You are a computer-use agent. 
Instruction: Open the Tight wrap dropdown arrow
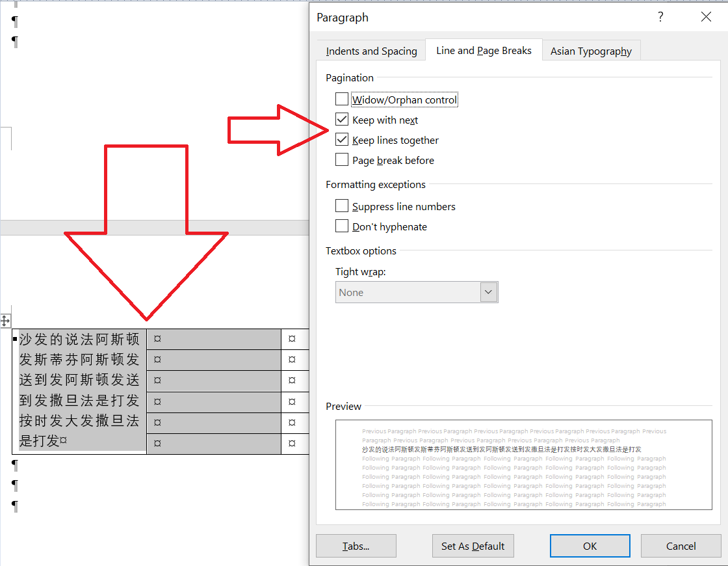489,292
